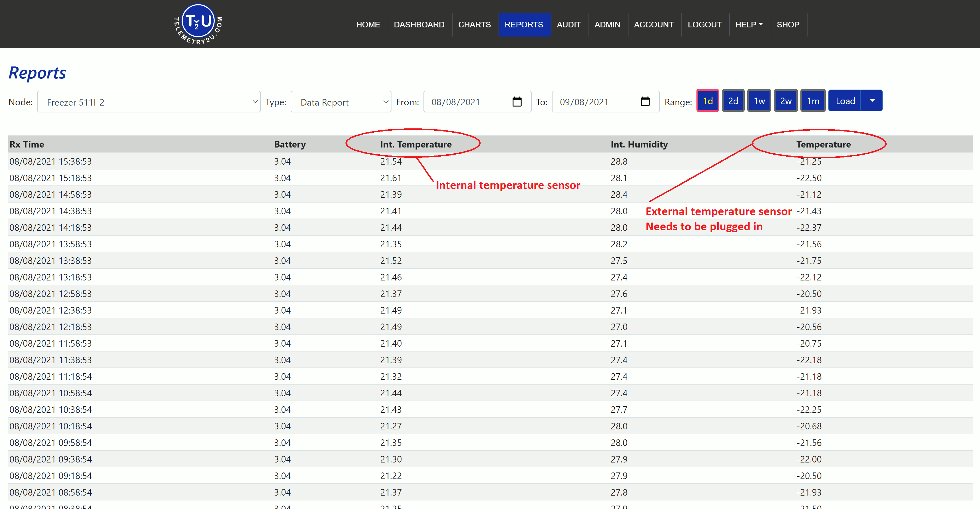This screenshot has width=980, height=509.
Task: Select row timestamp 08/08/2021 14:58:53
Action: (x=51, y=195)
